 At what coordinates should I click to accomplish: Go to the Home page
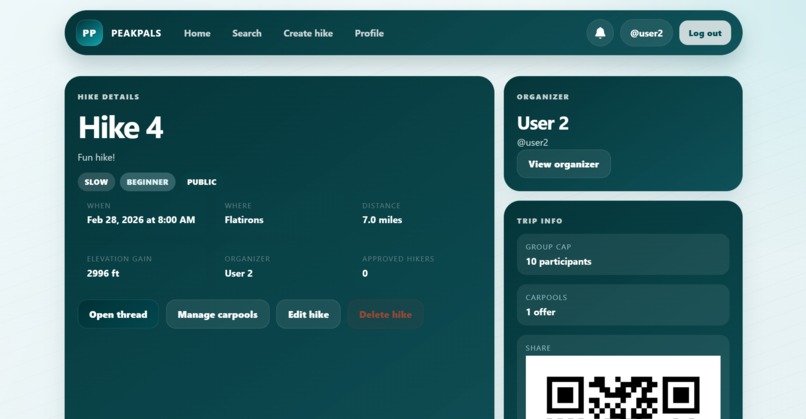tap(197, 33)
